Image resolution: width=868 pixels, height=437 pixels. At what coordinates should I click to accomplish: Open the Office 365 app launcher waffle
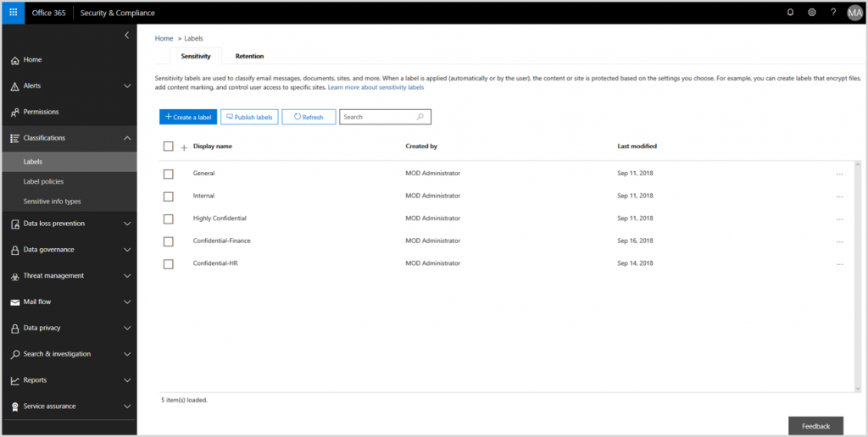[x=13, y=13]
